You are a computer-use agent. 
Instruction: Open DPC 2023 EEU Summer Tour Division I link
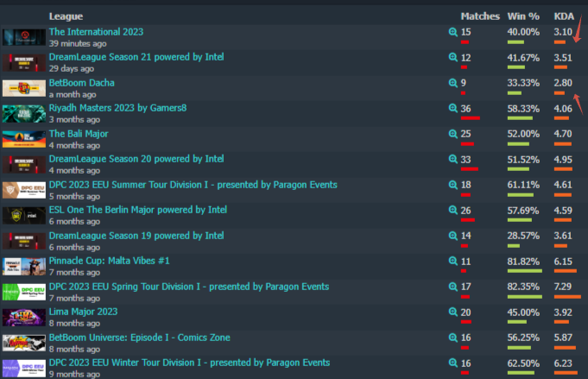(x=193, y=185)
